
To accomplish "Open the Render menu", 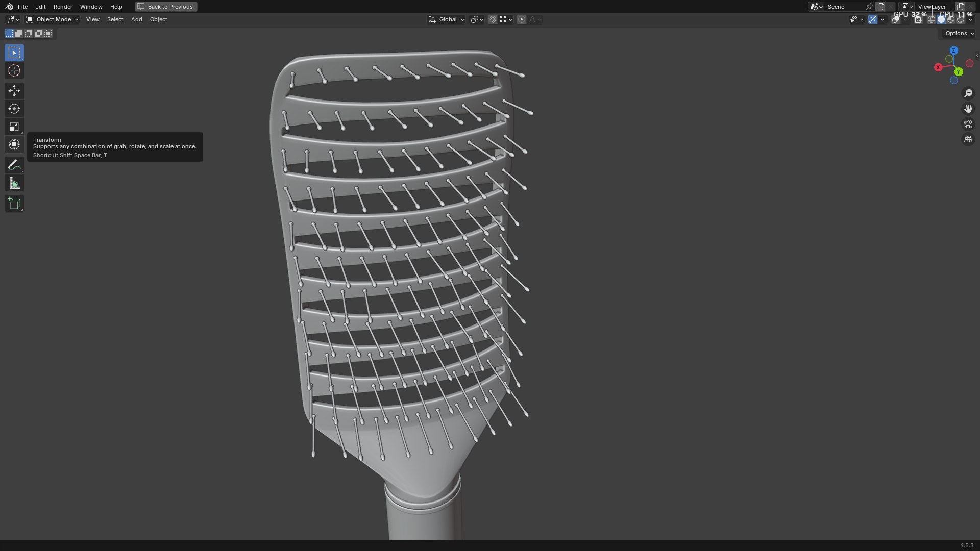I will click(63, 7).
